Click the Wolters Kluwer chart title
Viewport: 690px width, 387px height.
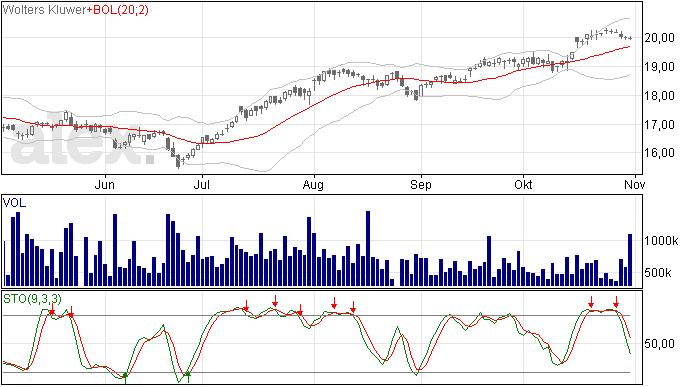(x=44, y=10)
